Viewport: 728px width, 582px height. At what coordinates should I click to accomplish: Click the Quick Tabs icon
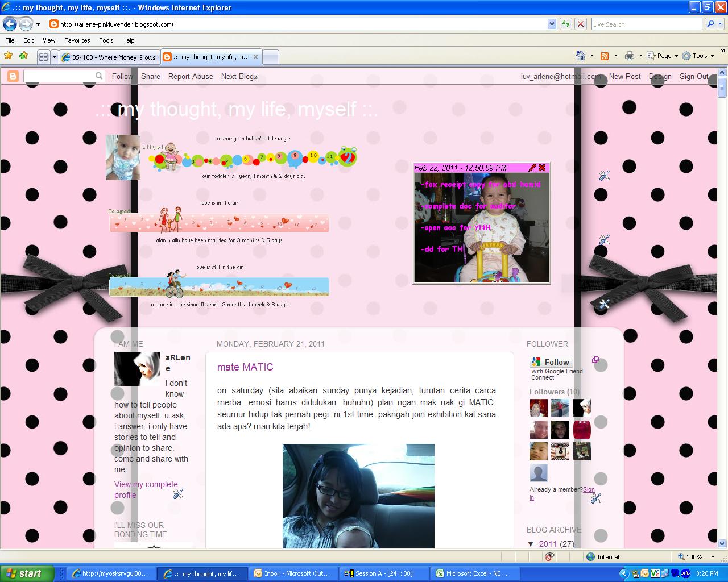click(43, 57)
